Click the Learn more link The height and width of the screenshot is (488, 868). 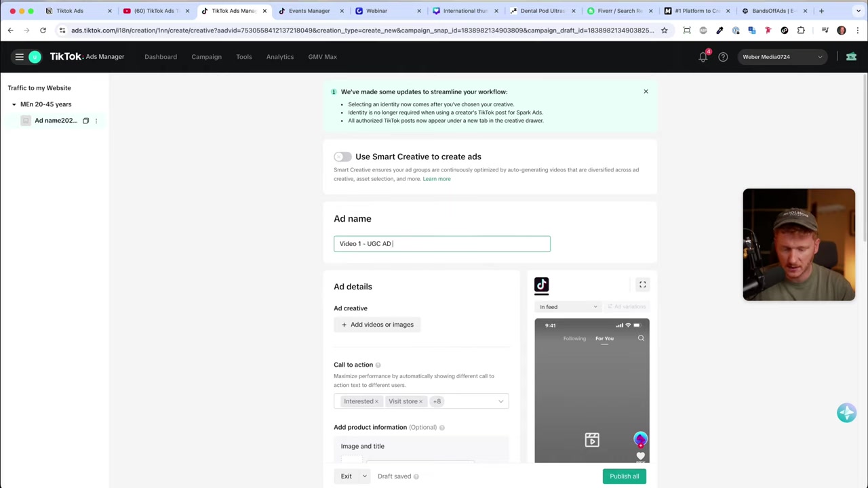pos(437,179)
